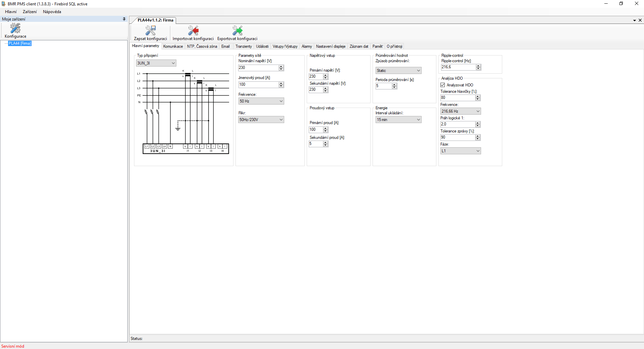Switch to the Komunikace tab
644x349 pixels.
tap(173, 46)
